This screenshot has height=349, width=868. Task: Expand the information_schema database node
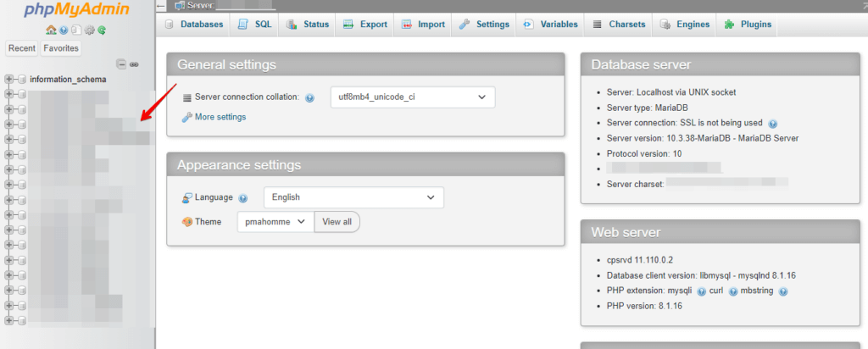(8, 79)
